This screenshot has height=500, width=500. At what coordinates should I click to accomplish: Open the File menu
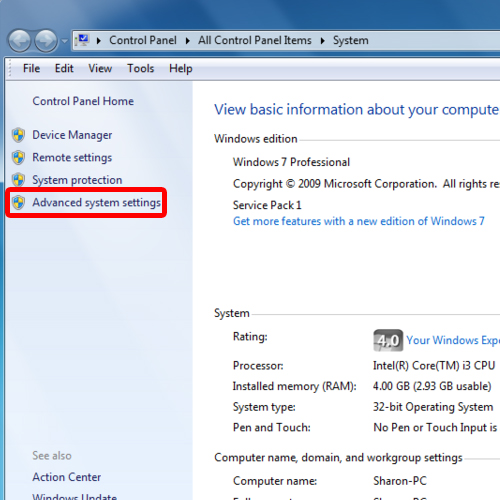pyautogui.click(x=31, y=68)
